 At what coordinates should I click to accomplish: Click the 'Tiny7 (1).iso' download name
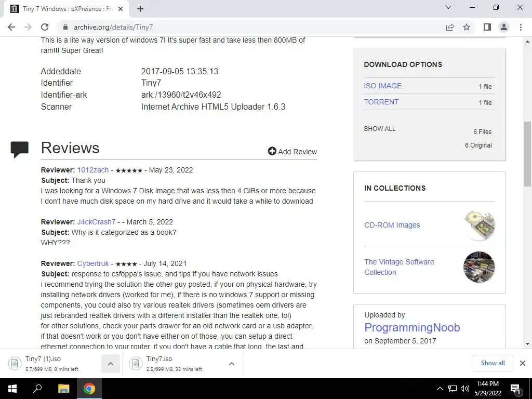(x=43, y=359)
